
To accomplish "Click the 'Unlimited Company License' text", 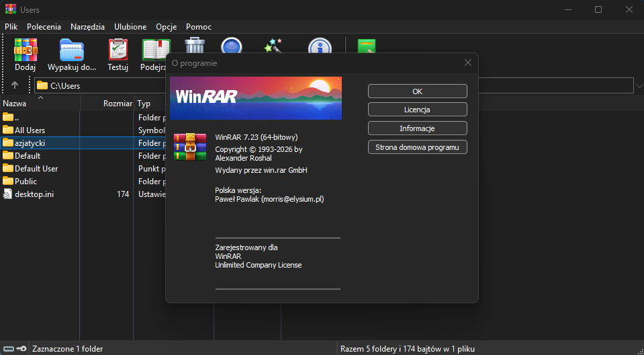I will pyautogui.click(x=259, y=265).
